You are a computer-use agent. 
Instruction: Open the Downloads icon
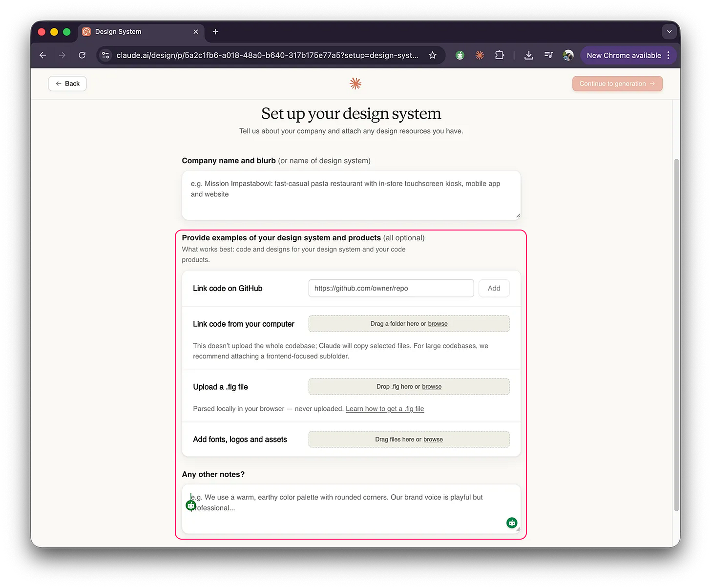(528, 55)
